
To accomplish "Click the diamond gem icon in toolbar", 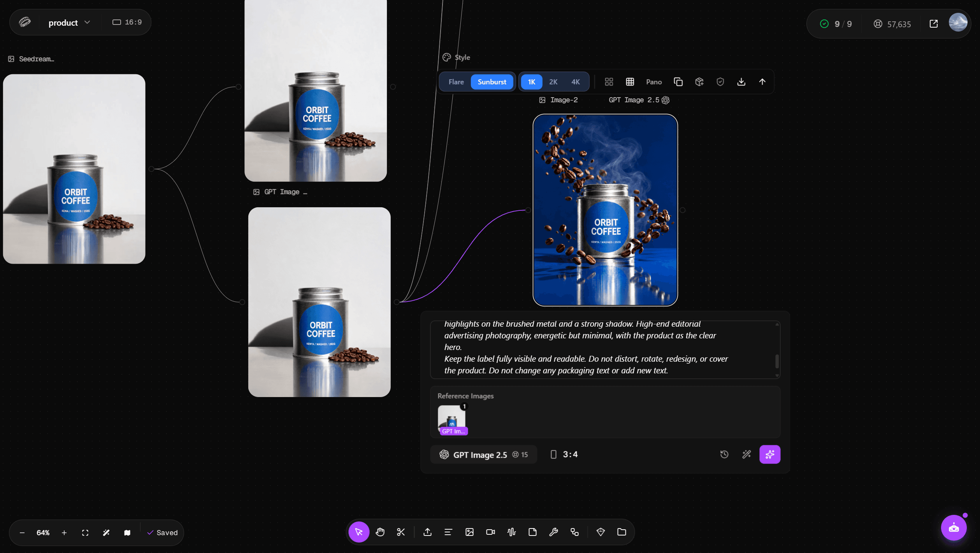I will coord(601,532).
